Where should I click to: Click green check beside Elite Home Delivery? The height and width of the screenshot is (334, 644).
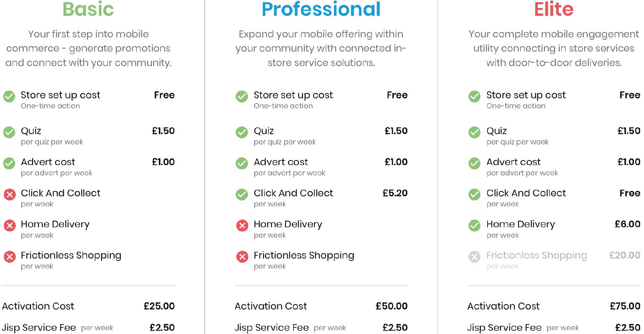pos(475,226)
